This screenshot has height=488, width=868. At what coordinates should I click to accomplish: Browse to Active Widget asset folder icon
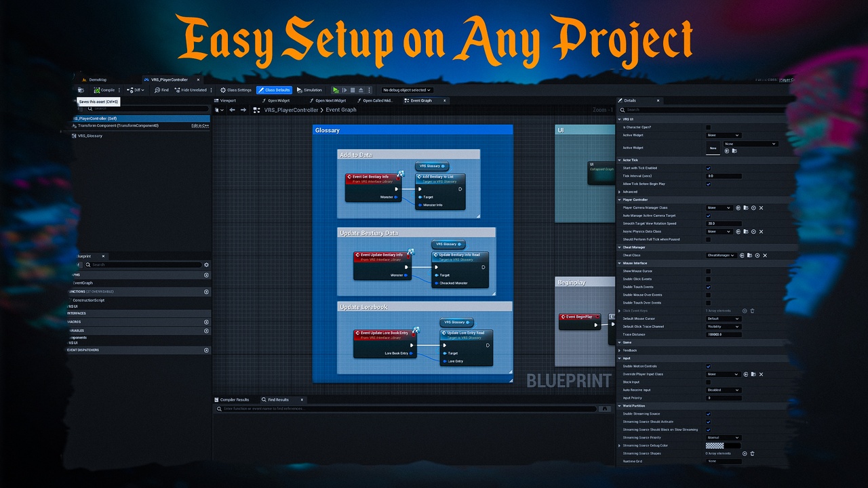[734, 151]
